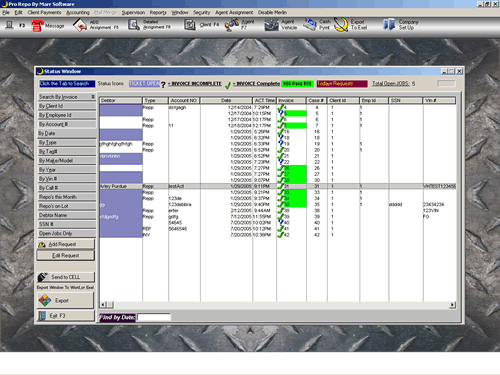
Task: Open the Accounting menu
Action: pos(78,12)
